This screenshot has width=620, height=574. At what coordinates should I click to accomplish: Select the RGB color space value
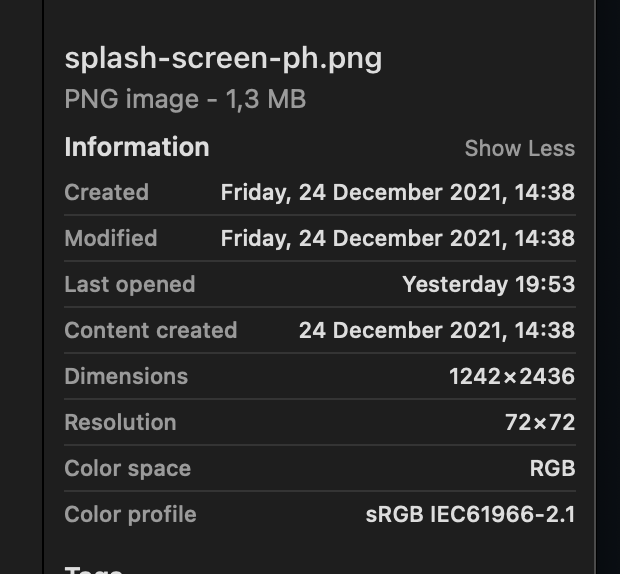[x=552, y=468]
